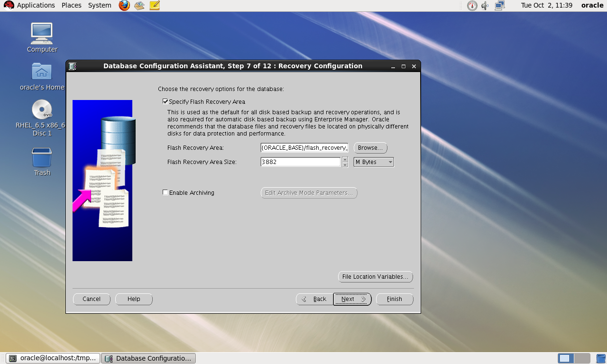Increase Flash Recovery Area Size with up arrow
This screenshot has height=364, width=607.
(x=345, y=159)
